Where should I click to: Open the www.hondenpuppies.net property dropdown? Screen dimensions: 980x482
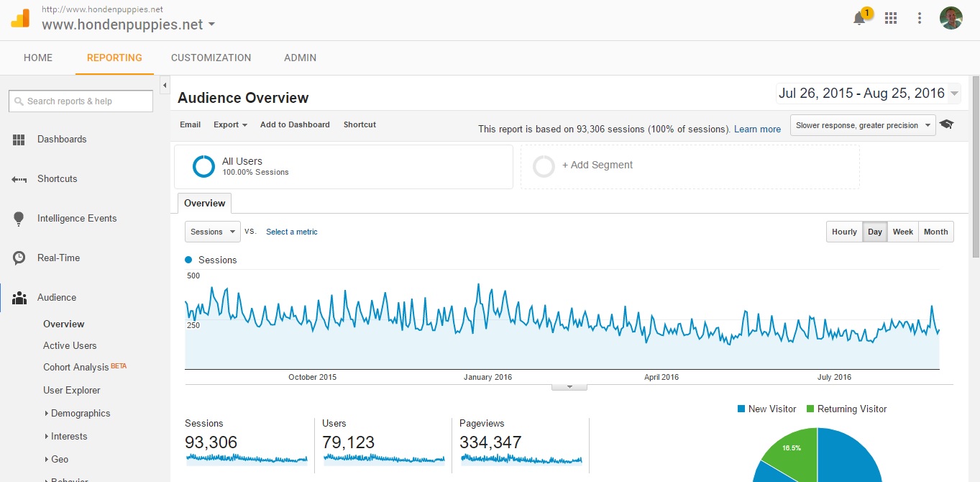tap(129, 24)
